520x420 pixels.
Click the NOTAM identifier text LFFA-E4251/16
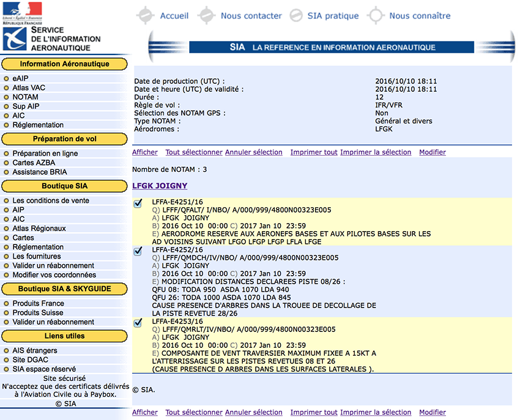pyautogui.click(x=177, y=202)
